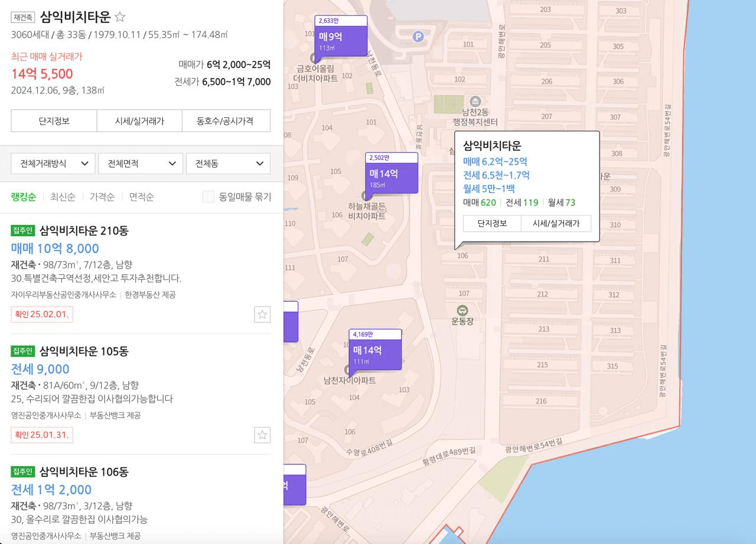Screen dimensions: 756x544
Task: Sort listings by 랭킹순
Action: point(24,197)
